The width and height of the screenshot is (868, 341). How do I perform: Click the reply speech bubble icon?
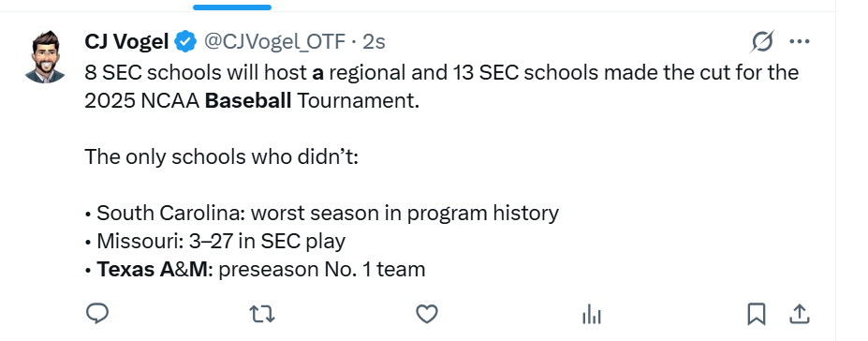[97, 314]
